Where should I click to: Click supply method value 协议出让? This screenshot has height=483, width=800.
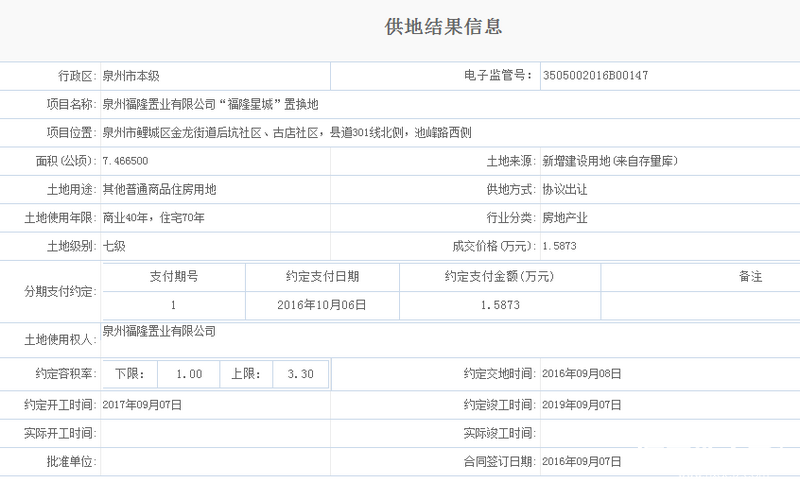pyautogui.click(x=565, y=190)
